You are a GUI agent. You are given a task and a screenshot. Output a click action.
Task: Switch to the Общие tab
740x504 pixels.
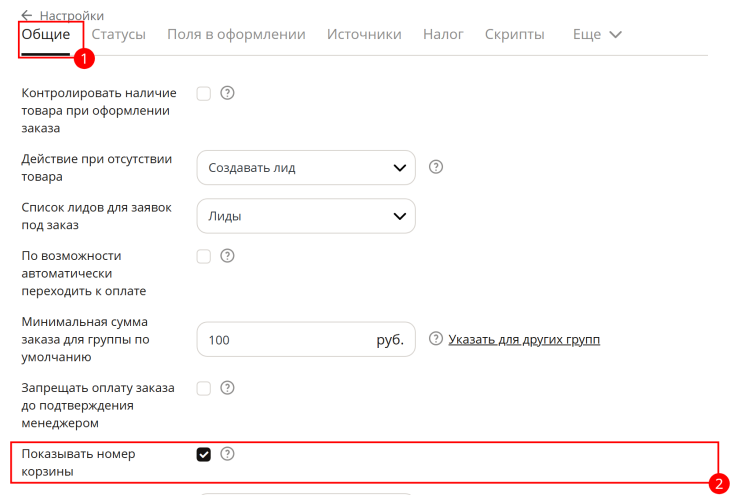(46, 34)
